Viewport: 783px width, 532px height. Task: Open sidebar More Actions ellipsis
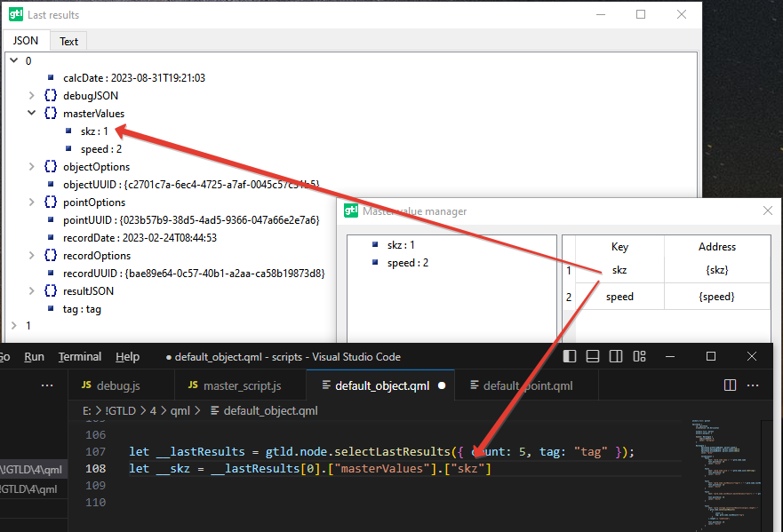[48, 385]
